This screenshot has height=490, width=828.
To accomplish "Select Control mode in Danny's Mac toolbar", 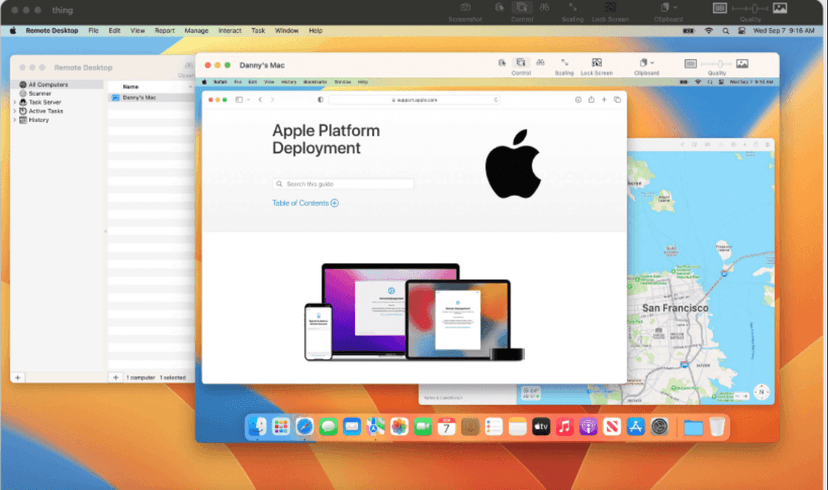I will pyautogui.click(x=521, y=63).
